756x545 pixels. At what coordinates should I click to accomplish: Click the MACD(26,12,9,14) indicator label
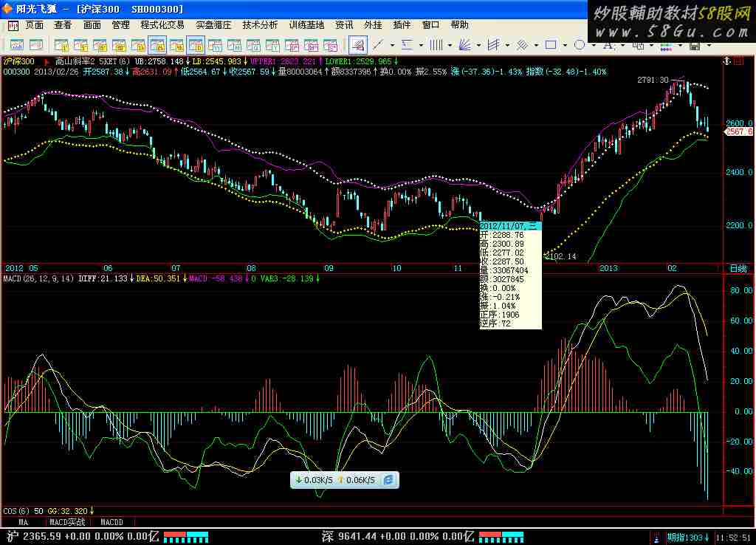tap(39, 278)
